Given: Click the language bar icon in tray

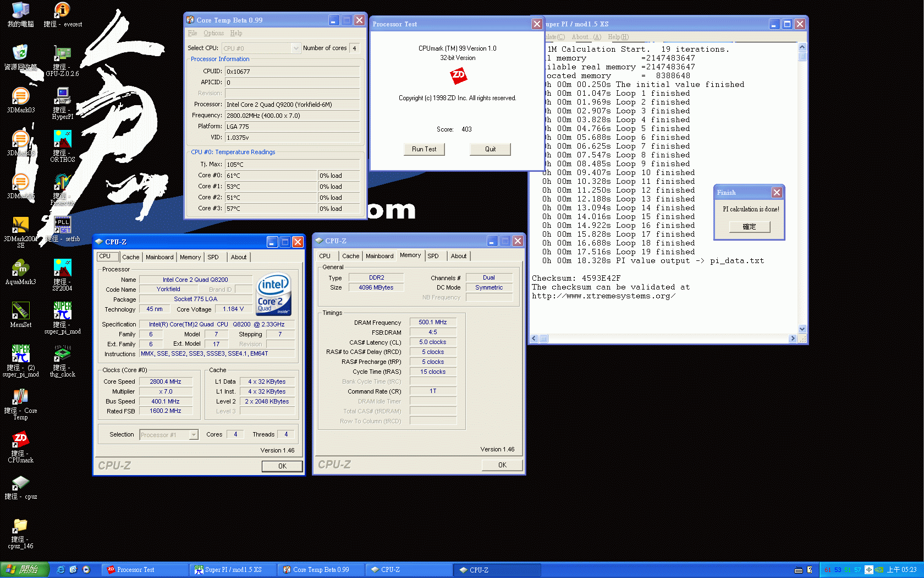Looking at the screenshot, I should [869, 570].
